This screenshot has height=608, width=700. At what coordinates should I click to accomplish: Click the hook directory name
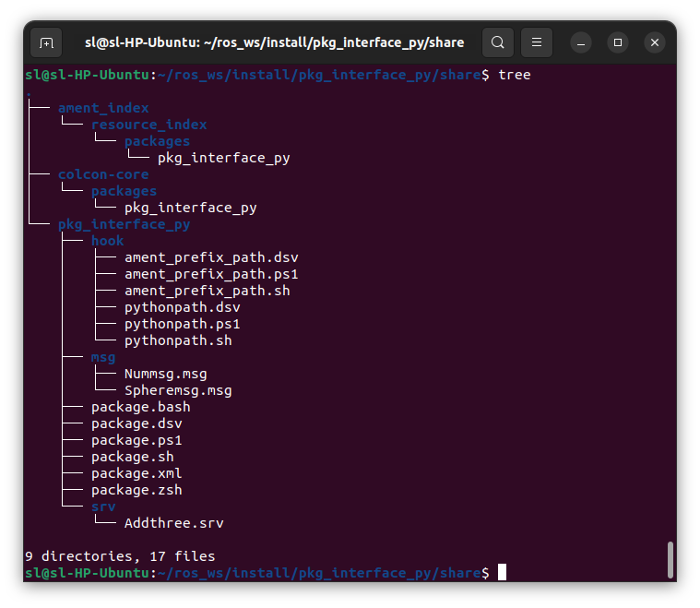coord(108,241)
